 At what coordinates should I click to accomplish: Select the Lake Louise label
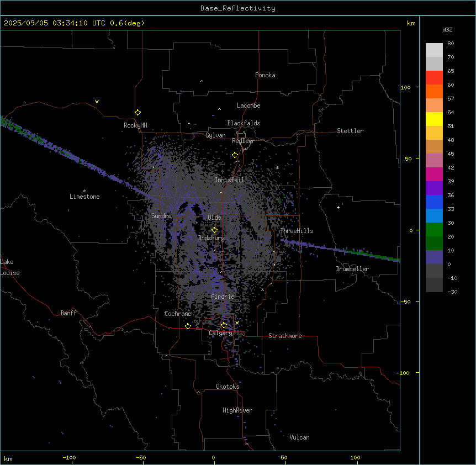coord(10,267)
